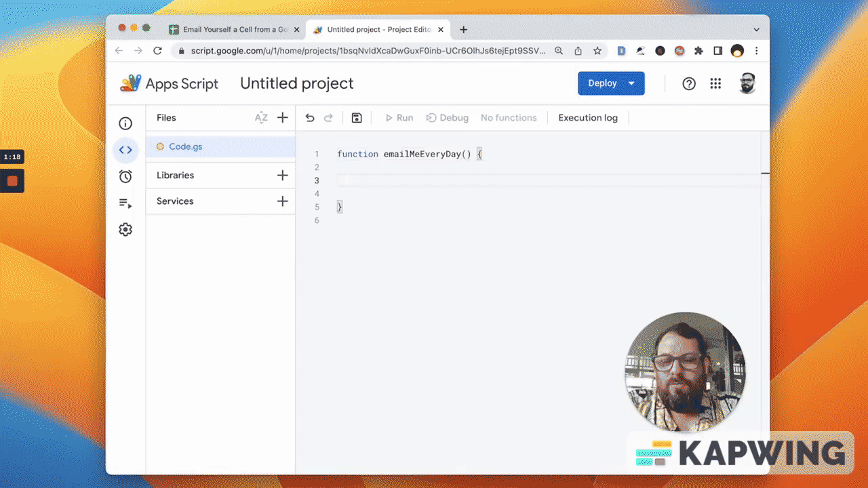868x488 pixels.
Task: Open the Google apps grid icon
Action: click(715, 83)
